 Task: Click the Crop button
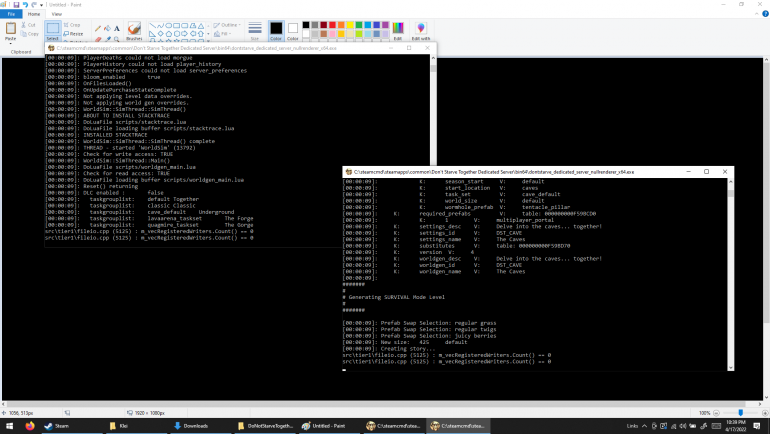pyautogui.click(x=72, y=25)
